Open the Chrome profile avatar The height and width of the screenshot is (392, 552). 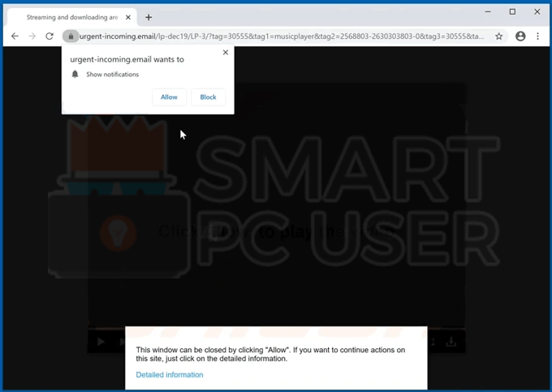click(x=520, y=37)
